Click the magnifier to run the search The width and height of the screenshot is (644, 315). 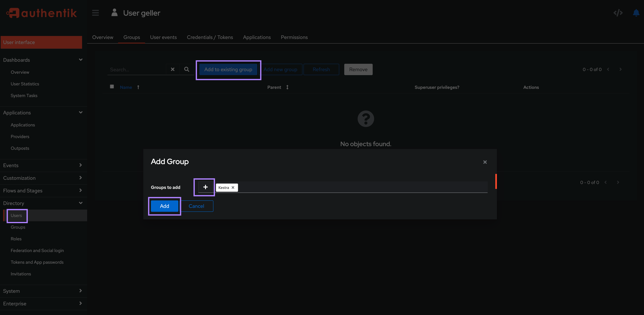click(x=186, y=69)
